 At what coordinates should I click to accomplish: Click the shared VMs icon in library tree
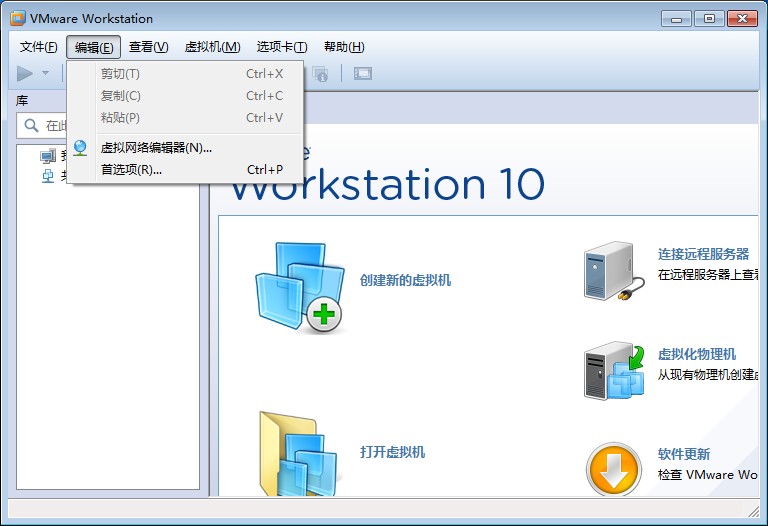pos(48,176)
